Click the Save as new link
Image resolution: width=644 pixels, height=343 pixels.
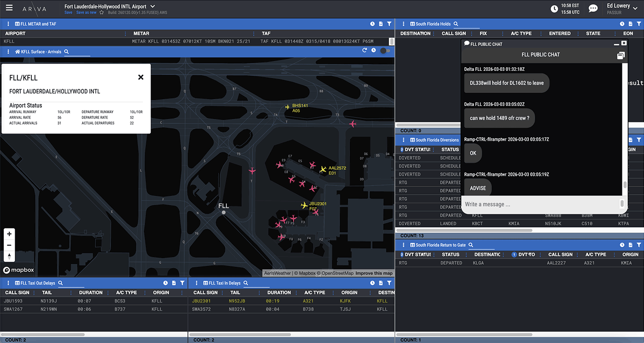86,12
